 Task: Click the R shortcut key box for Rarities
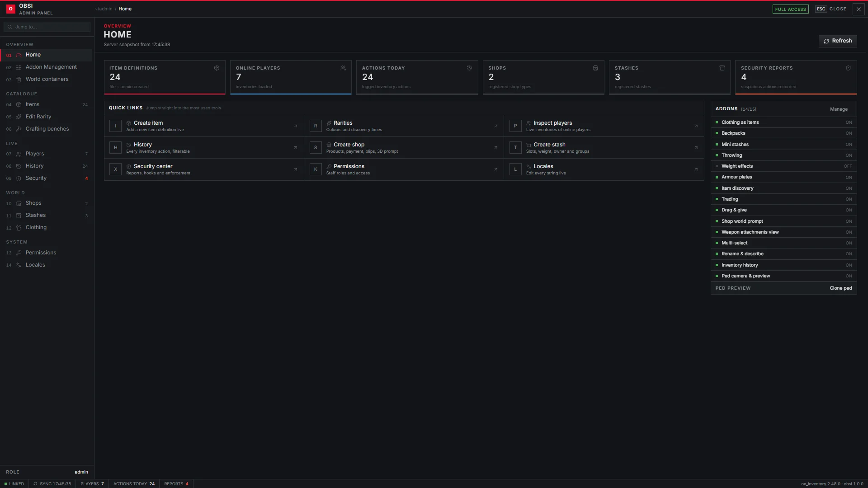[x=316, y=126]
